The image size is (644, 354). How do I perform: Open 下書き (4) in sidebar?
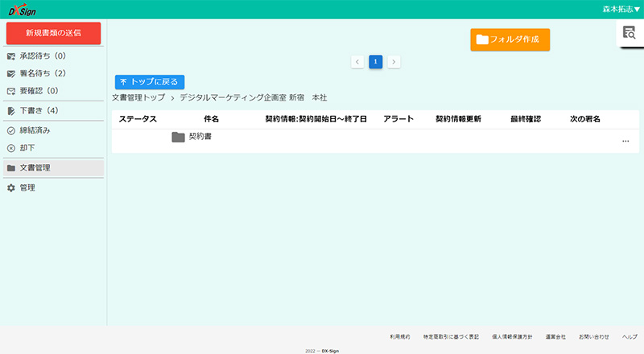[x=53, y=110]
